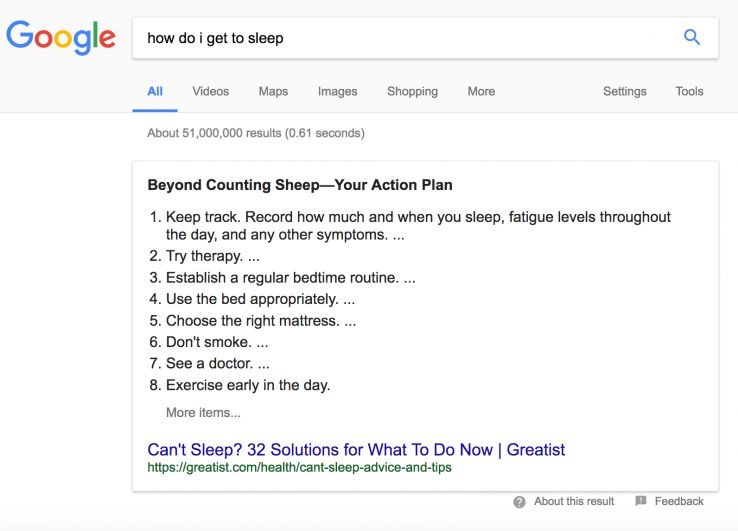Expand 'More items...' in the featured snippet
Image resolution: width=738 pixels, height=531 pixels.
(x=203, y=412)
